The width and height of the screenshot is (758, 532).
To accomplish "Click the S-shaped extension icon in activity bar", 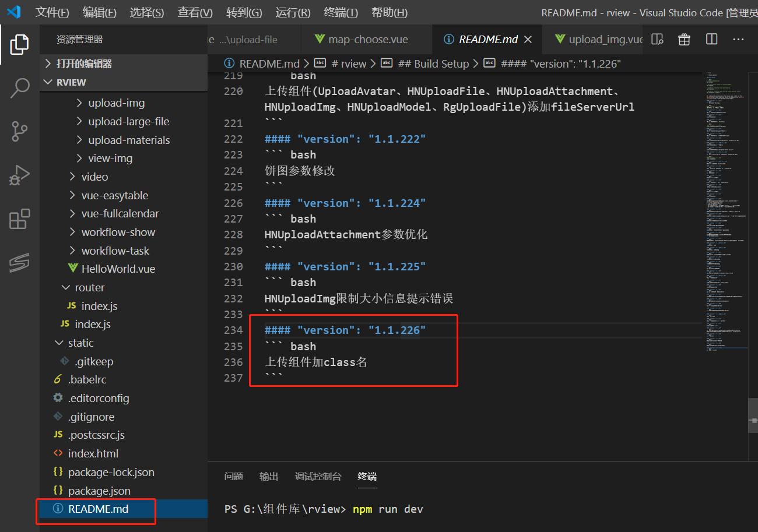I will [19, 263].
